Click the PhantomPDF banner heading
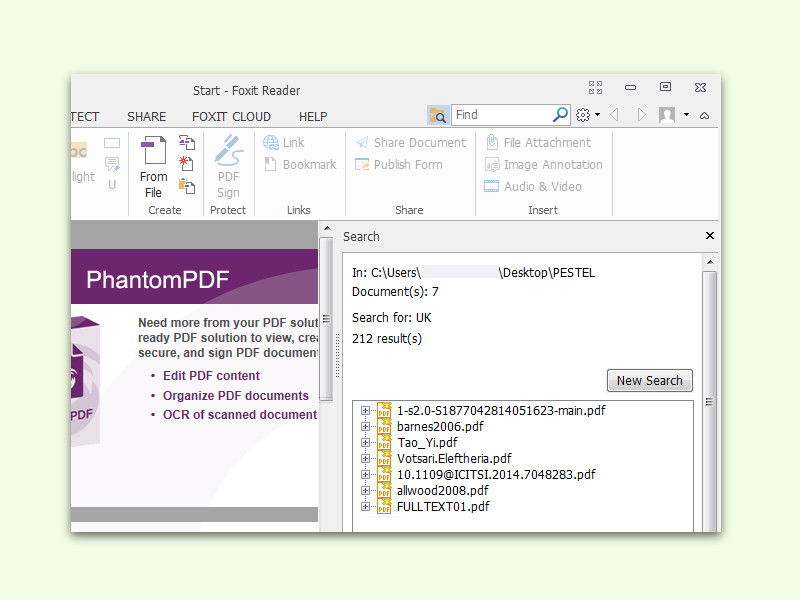Screen dimensions: 800x600 [x=158, y=279]
